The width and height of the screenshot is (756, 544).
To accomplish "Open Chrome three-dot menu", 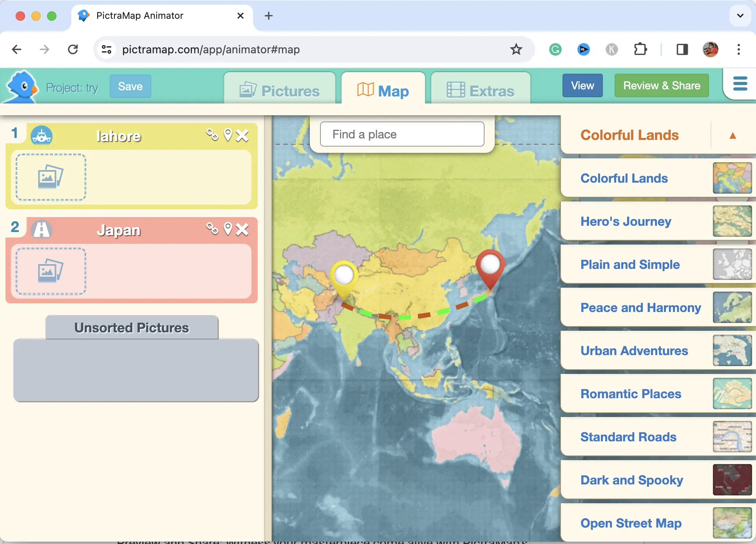I will 739,49.
